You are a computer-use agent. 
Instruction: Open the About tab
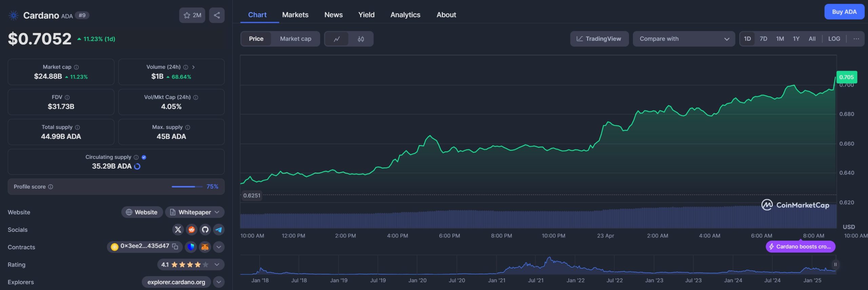446,15
